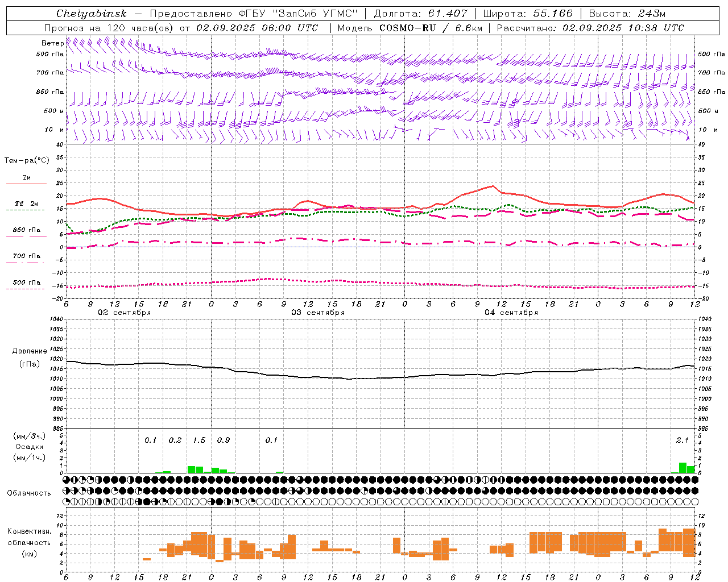Click the Высота: 243м elevation value

[627, 14]
